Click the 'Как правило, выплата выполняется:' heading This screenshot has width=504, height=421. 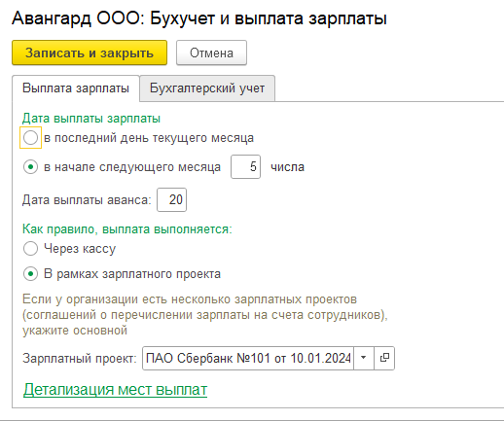tap(127, 229)
